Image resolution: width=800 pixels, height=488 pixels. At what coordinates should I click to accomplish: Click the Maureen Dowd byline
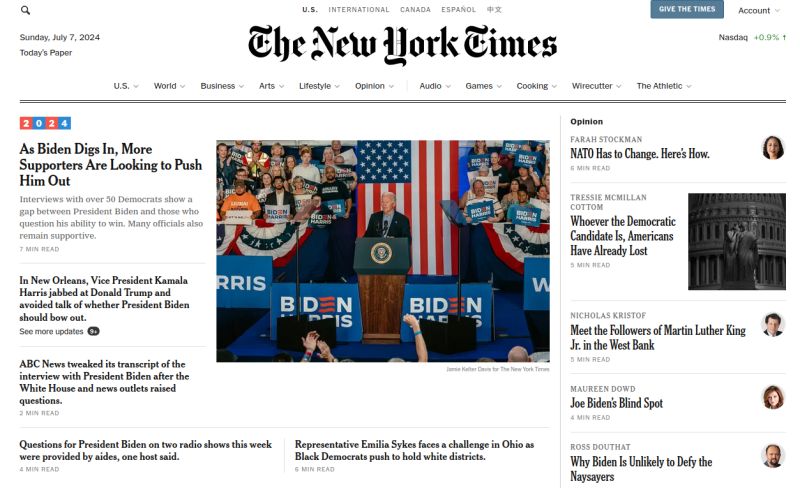(603, 389)
